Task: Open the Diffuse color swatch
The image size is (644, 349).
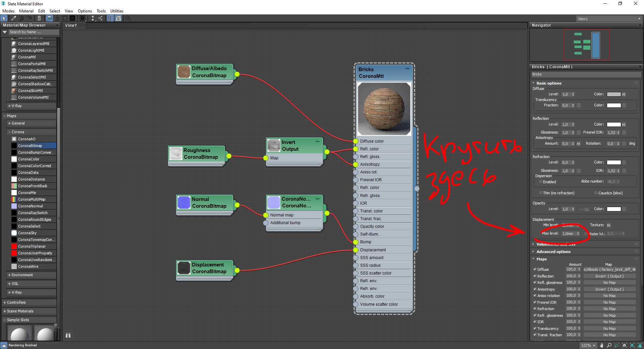Action: tap(613, 94)
